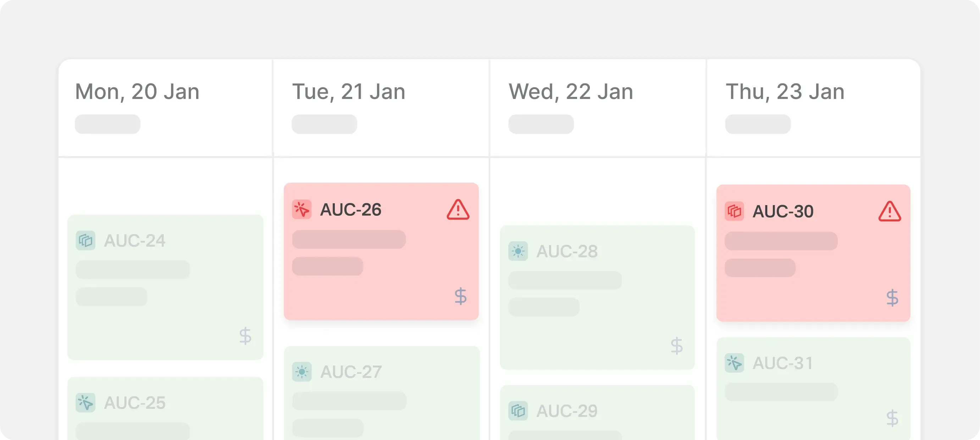Viewport: 980px width, 440px height.
Task: Click the dollar sign on AUC-28
Action: (x=676, y=346)
